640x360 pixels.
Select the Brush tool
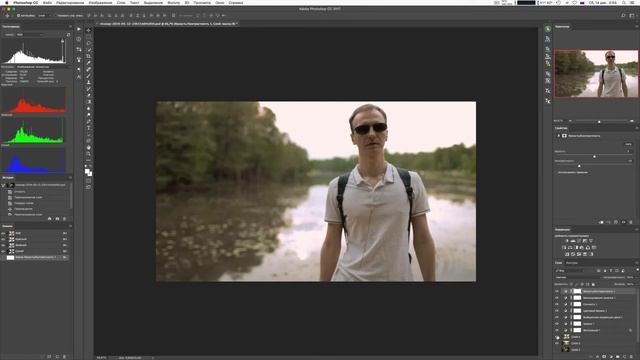[89, 76]
